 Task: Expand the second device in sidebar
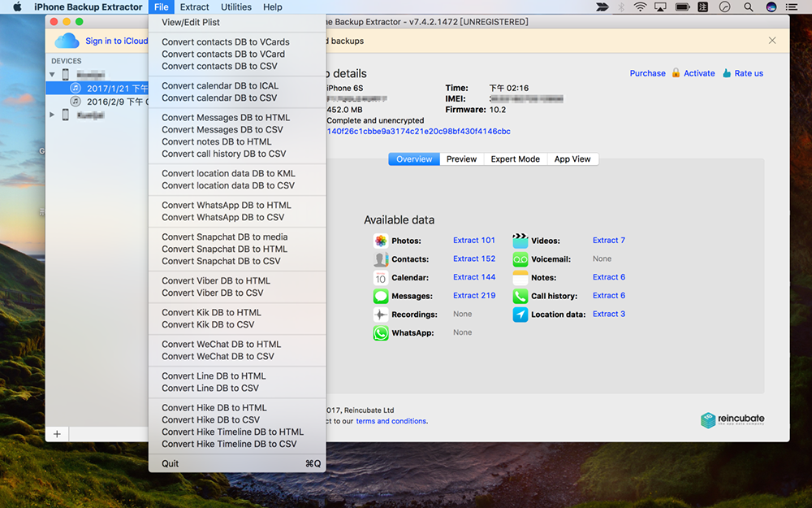click(x=52, y=115)
